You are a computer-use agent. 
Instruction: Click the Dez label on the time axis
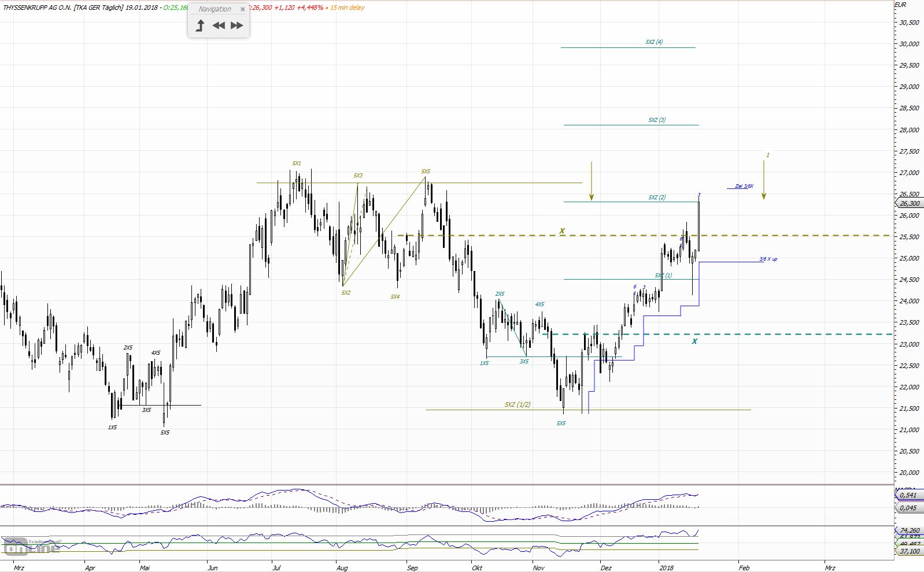[606, 568]
